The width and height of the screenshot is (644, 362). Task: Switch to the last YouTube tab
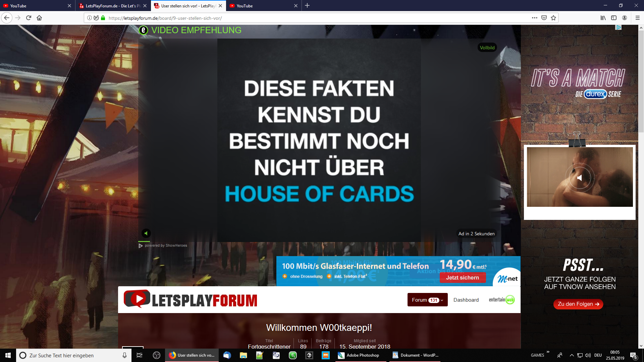[264, 6]
